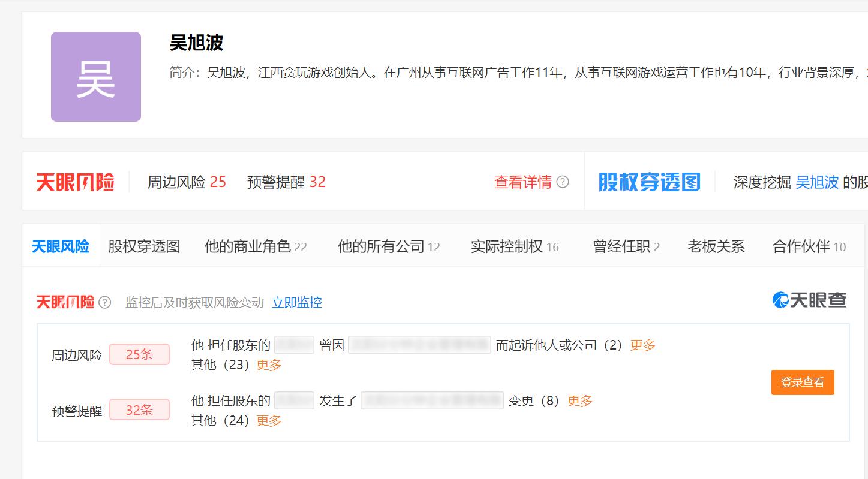Click the 登录查看 orange button

[x=803, y=382]
